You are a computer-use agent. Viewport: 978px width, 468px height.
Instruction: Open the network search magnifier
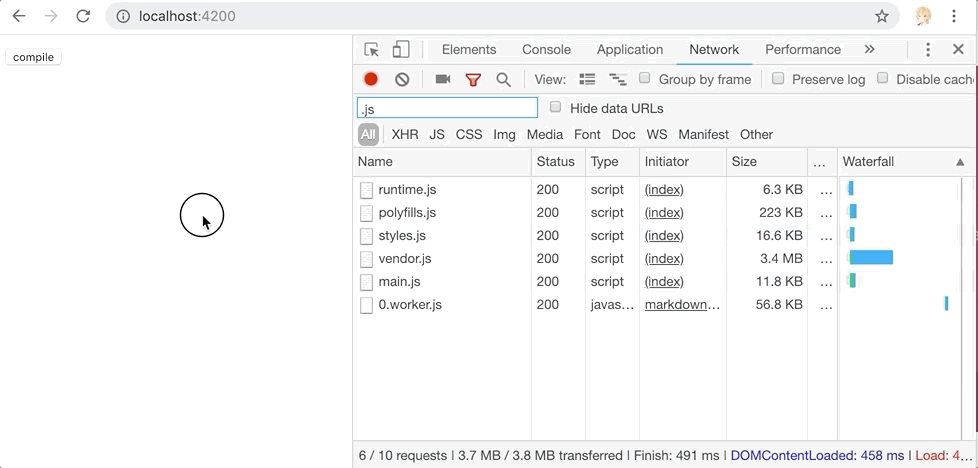tap(504, 79)
